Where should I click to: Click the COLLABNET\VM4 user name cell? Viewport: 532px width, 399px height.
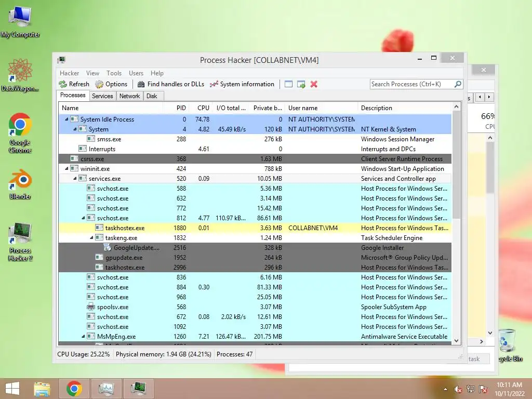click(313, 228)
